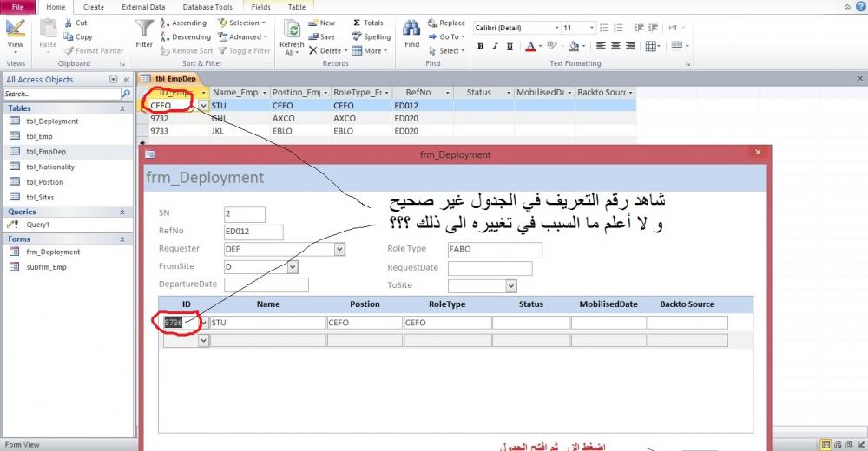Open subfrm_Emp in Forms list

(47, 267)
